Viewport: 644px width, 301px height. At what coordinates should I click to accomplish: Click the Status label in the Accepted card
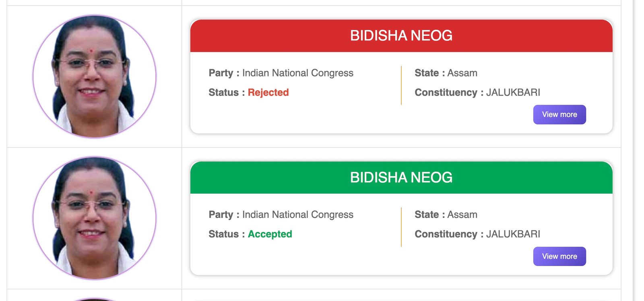pyautogui.click(x=223, y=234)
